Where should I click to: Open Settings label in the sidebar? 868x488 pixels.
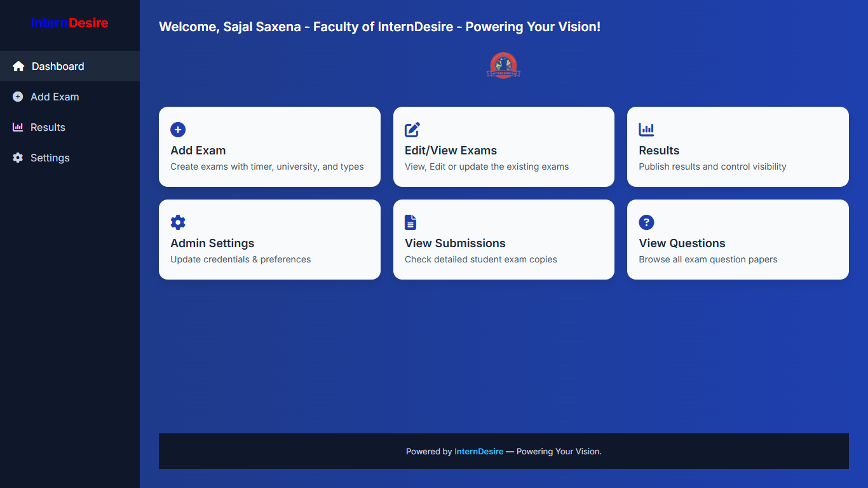(50, 158)
